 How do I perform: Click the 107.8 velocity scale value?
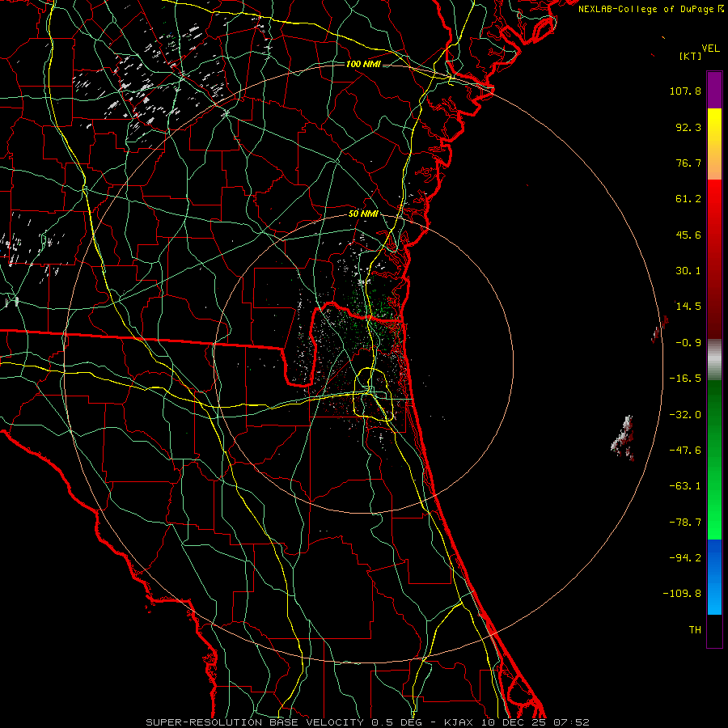[x=685, y=91]
